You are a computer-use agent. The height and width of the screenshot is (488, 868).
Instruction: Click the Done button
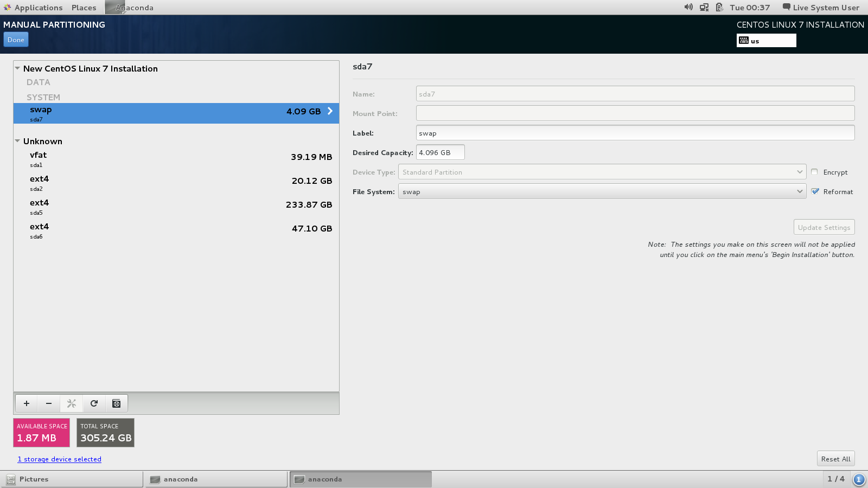click(x=16, y=40)
